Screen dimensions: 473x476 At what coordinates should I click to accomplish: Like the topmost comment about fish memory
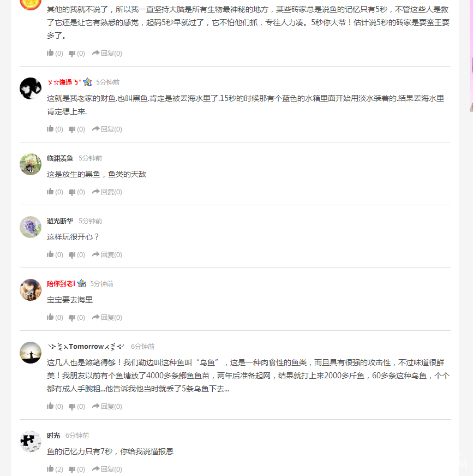point(55,53)
